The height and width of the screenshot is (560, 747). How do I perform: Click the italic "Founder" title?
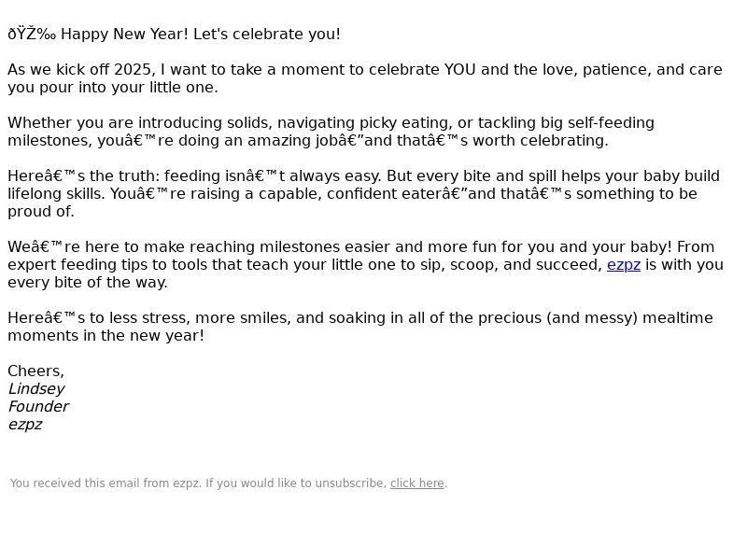click(x=38, y=407)
